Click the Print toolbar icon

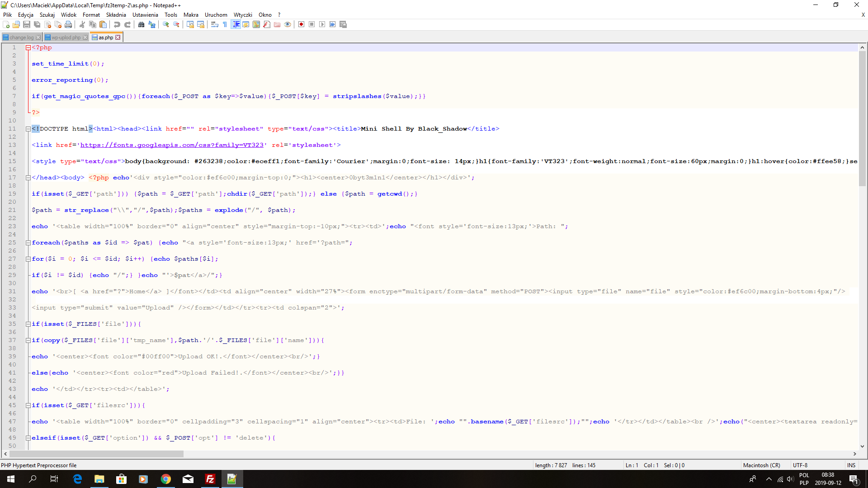click(68, 24)
